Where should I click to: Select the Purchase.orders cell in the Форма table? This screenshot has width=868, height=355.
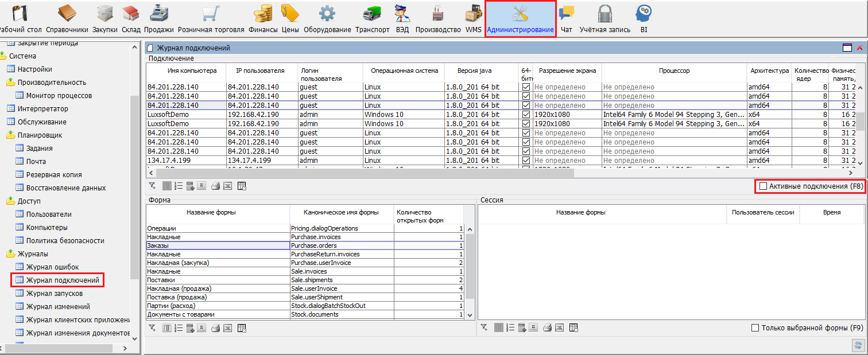pos(341,245)
